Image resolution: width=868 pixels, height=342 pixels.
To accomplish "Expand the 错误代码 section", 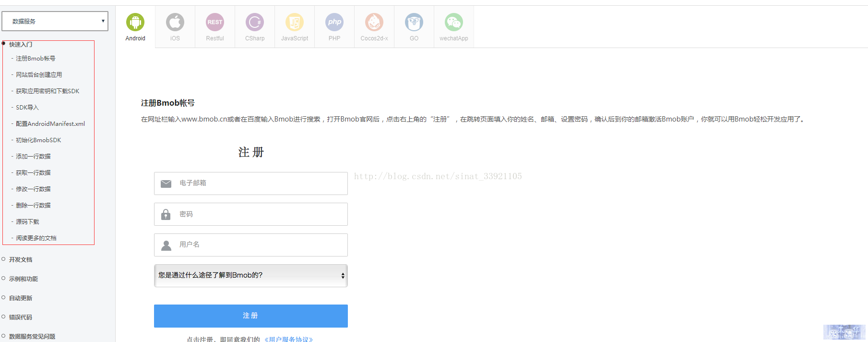I will tap(21, 317).
